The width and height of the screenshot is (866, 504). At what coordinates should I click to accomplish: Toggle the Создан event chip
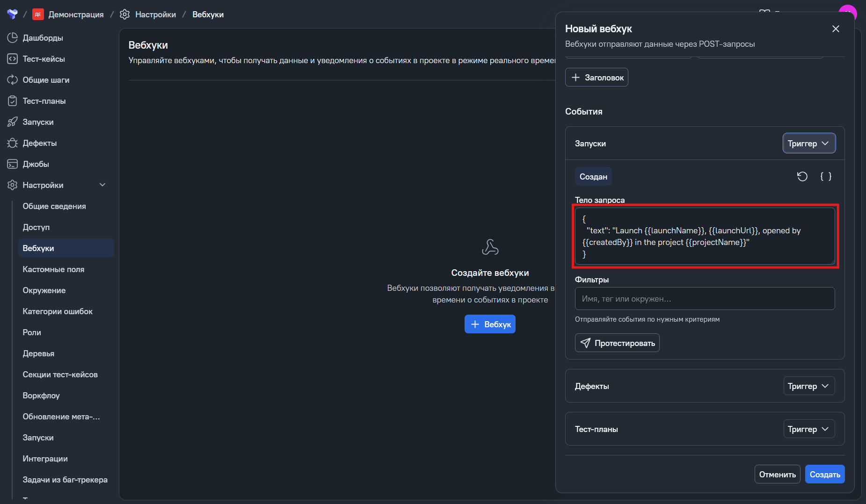(x=593, y=177)
